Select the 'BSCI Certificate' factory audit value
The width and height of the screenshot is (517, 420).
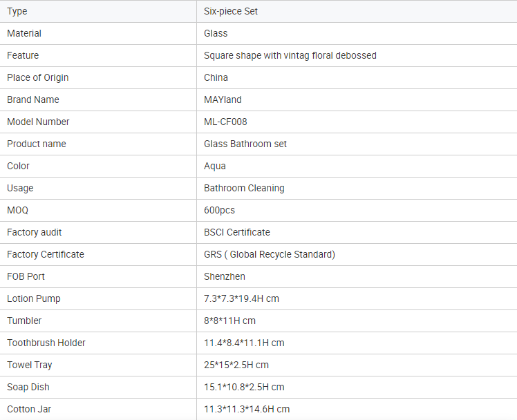coord(237,232)
